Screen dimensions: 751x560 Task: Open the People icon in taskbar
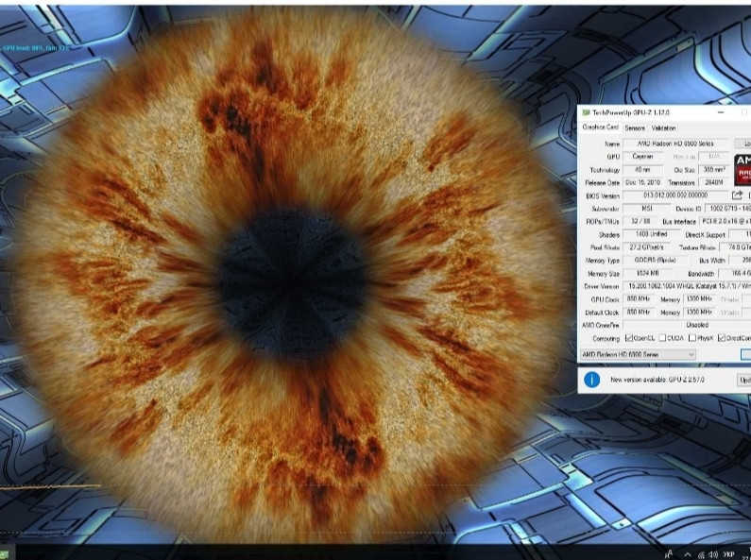click(x=669, y=554)
